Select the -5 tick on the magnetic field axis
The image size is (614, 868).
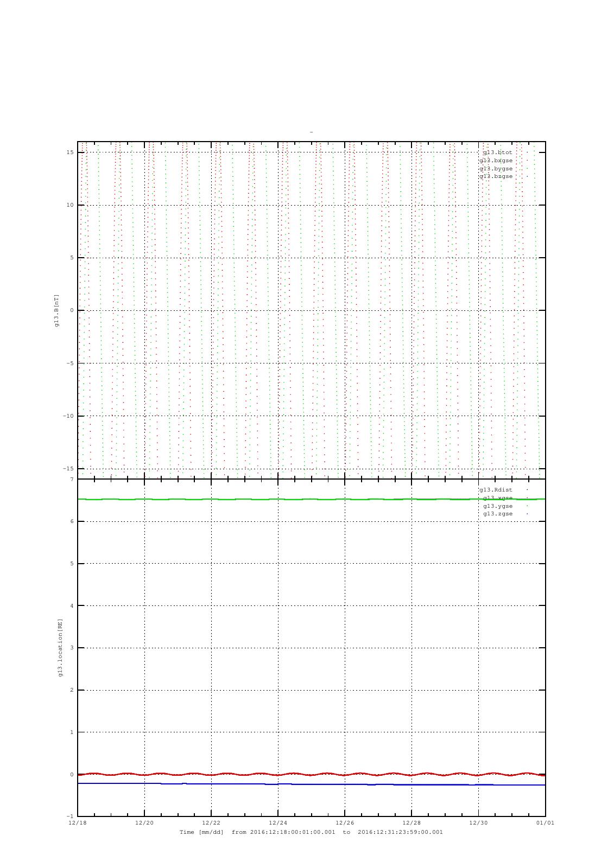[x=70, y=363]
